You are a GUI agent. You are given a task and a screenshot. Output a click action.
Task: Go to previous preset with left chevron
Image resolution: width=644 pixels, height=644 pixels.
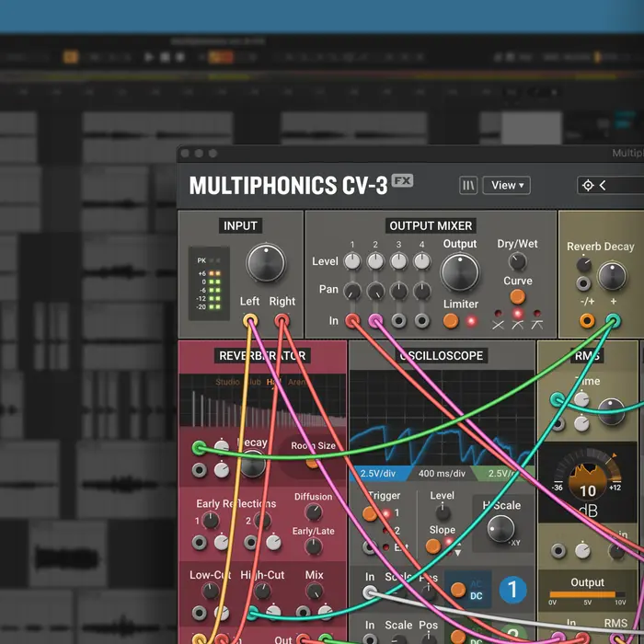pyautogui.click(x=603, y=186)
